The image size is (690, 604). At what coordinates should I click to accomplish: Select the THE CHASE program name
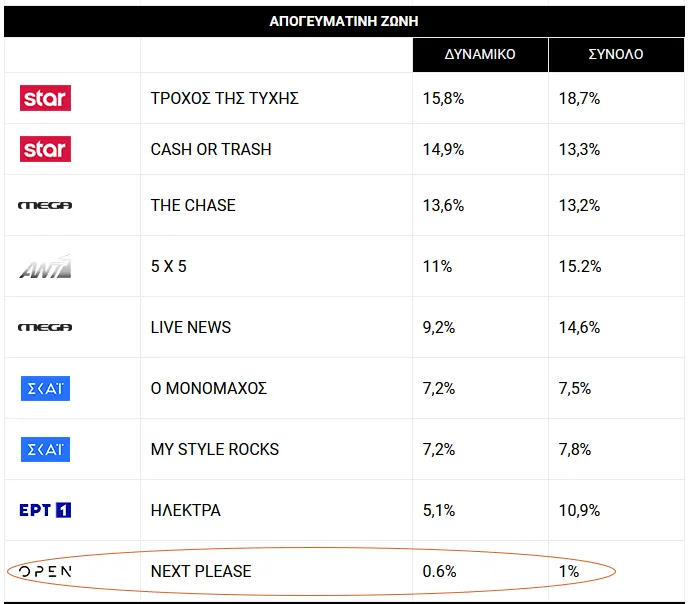pos(193,205)
